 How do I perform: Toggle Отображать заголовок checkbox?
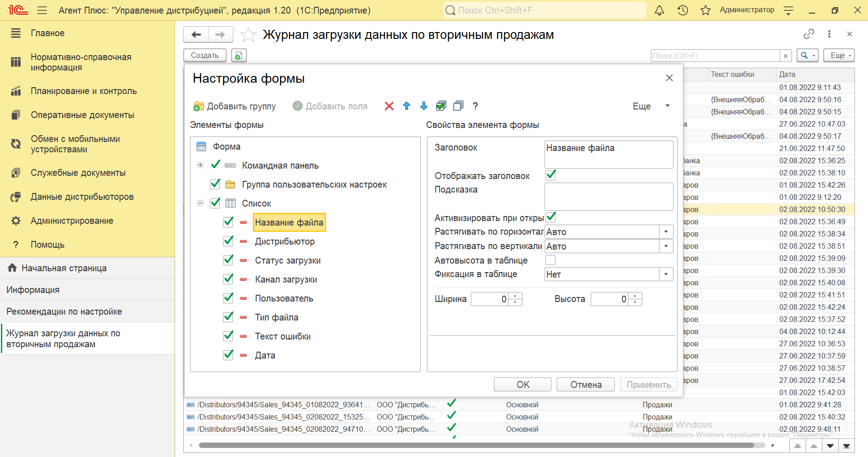tap(550, 175)
